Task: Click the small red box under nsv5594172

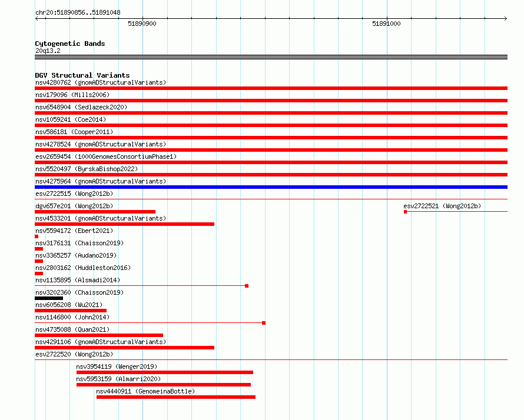Action: [37, 236]
